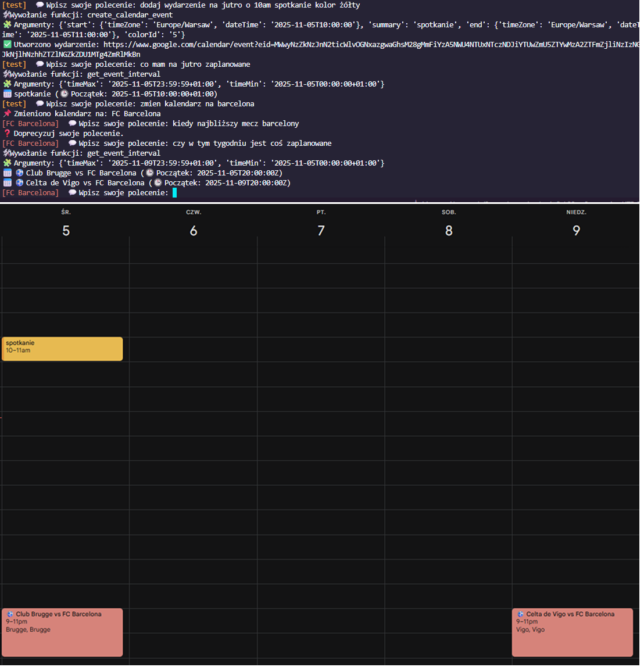Click clock icon in terminal Celta de Vigo line

158,182
